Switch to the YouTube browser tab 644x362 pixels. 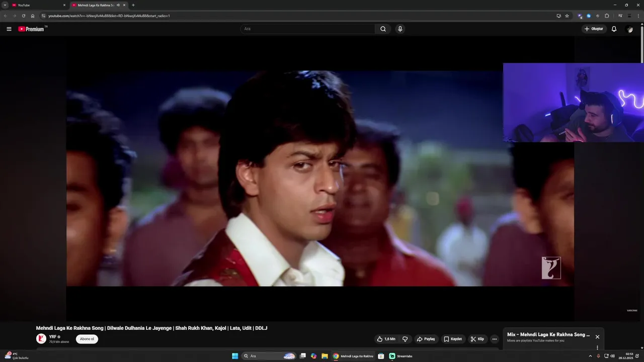[38, 5]
